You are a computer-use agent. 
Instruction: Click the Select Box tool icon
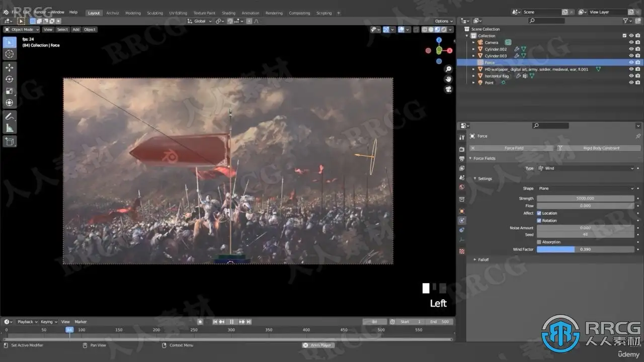pyautogui.click(x=10, y=42)
